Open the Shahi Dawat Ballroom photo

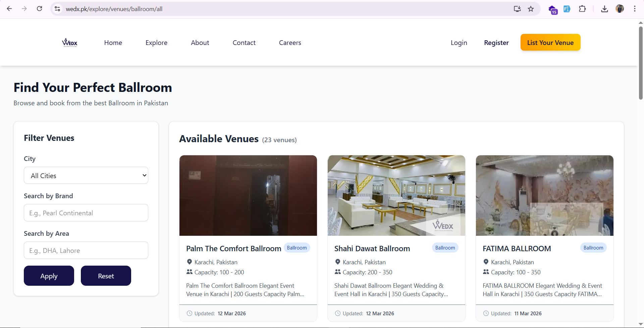396,196
